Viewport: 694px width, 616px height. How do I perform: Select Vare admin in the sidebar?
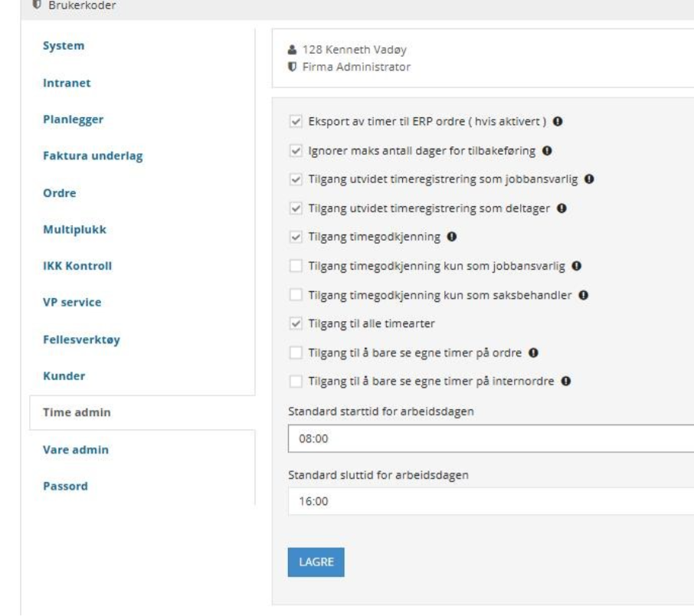tap(76, 450)
